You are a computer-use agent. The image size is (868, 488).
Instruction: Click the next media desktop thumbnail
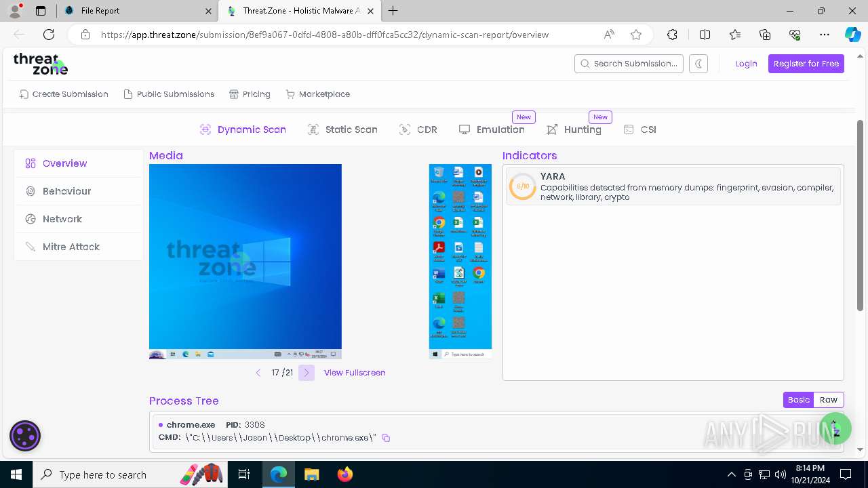[x=460, y=262]
